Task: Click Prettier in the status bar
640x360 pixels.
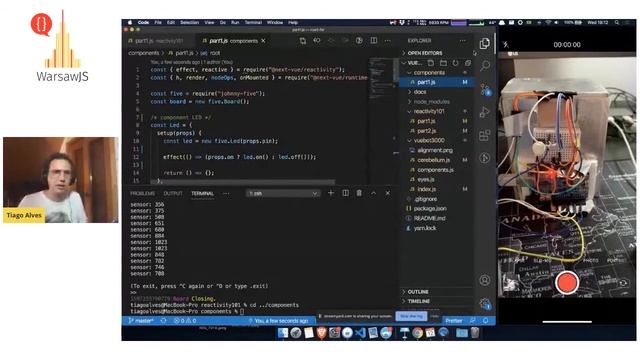Action: (454, 321)
